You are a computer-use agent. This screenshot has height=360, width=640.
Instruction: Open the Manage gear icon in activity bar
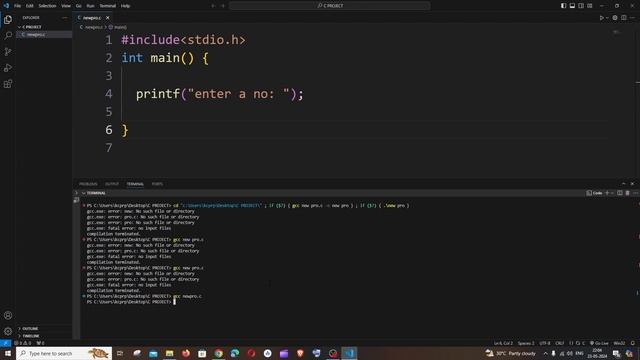click(x=8, y=331)
